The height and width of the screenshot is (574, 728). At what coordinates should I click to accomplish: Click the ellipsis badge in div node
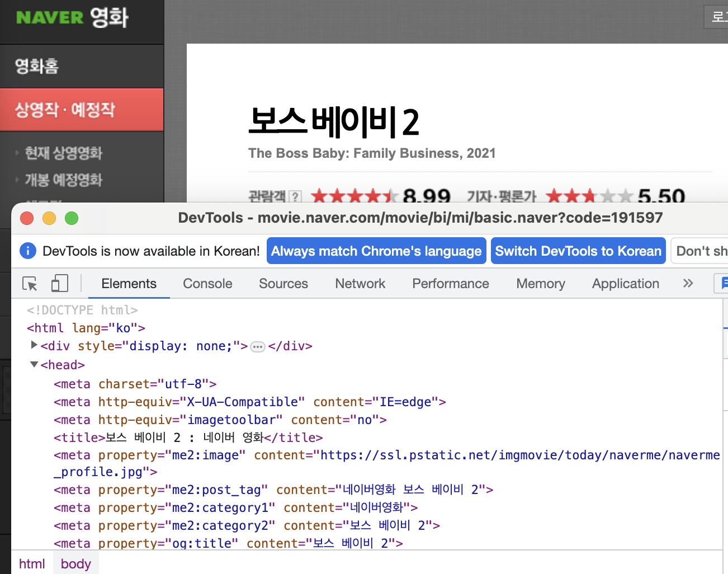[258, 347]
